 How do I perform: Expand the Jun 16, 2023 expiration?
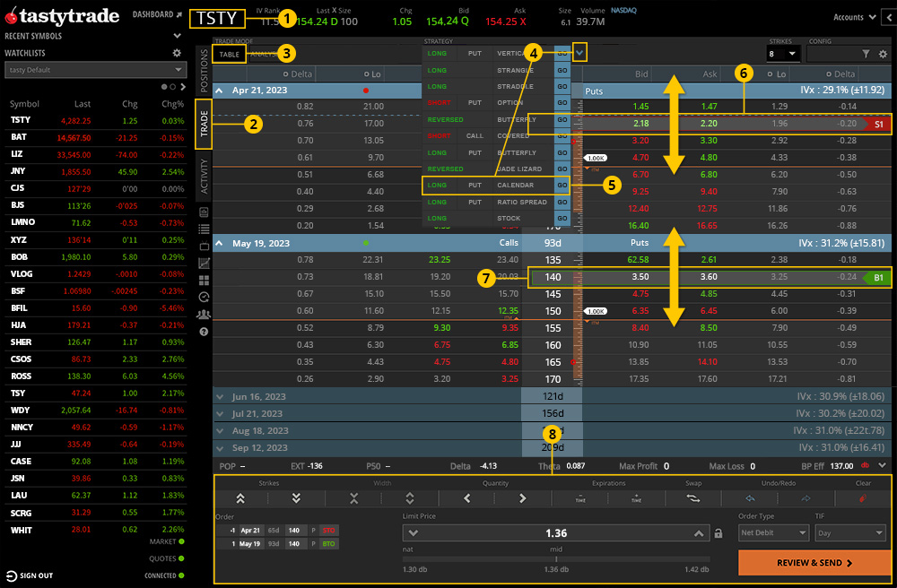[x=220, y=396]
